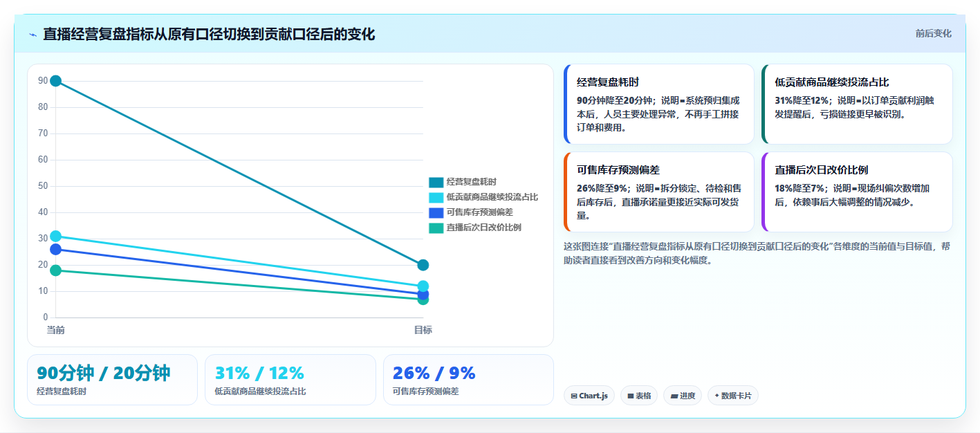The width and height of the screenshot is (980, 433).
Task: Toggle the 低贡献商品继续投流占比 legend color box
Action: pos(436,197)
